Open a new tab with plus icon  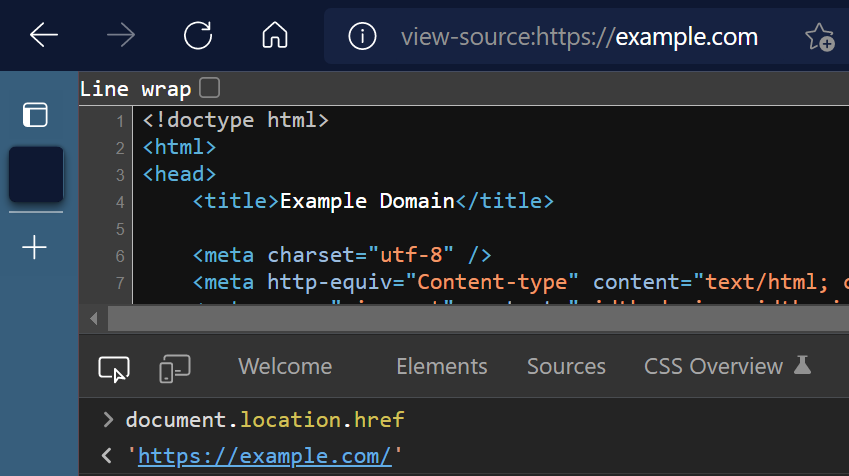(35, 247)
